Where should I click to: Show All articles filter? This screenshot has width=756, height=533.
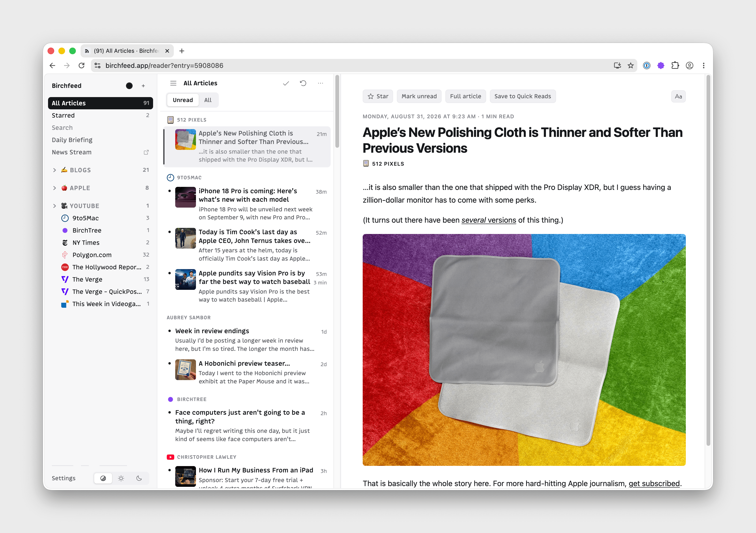tap(208, 100)
